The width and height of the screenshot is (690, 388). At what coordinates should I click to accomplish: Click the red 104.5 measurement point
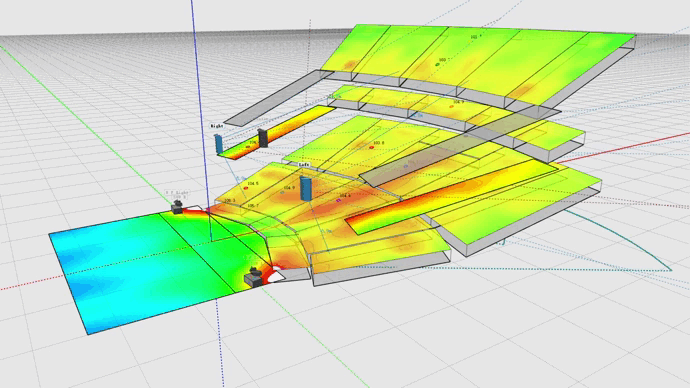click(246, 188)
